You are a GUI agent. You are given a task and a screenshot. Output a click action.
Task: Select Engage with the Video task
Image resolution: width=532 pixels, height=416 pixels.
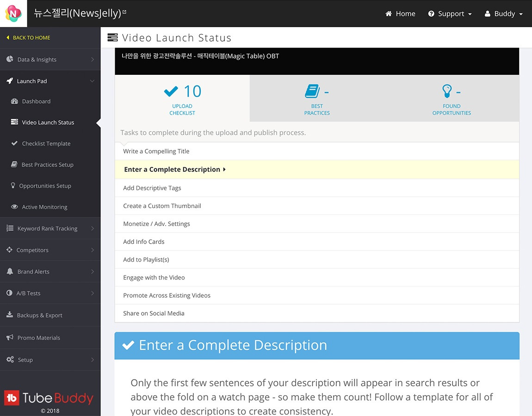pyautogui.click(x=317, y=278)
